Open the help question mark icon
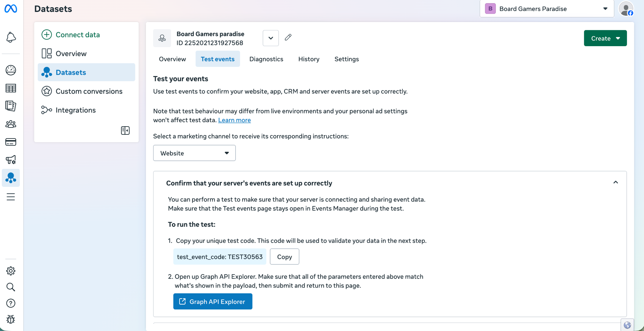This screenshot has width=644, height=331. [11, 303]
